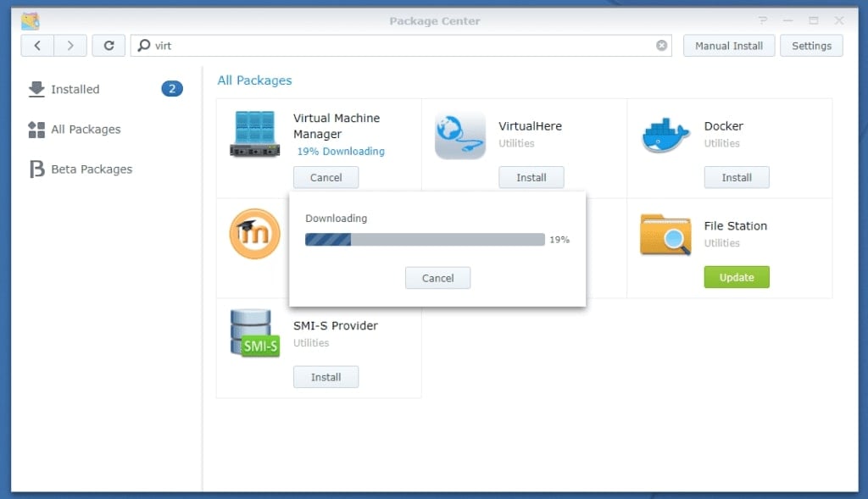Click the Installed download icon in sidebar
Screen dimensions: 868x499
tap(36, 89)
